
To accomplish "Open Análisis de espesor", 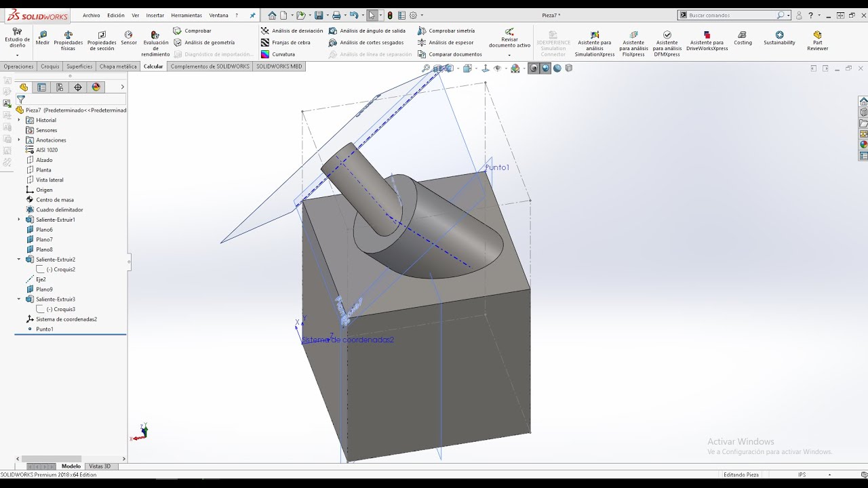I will (446, 42).
